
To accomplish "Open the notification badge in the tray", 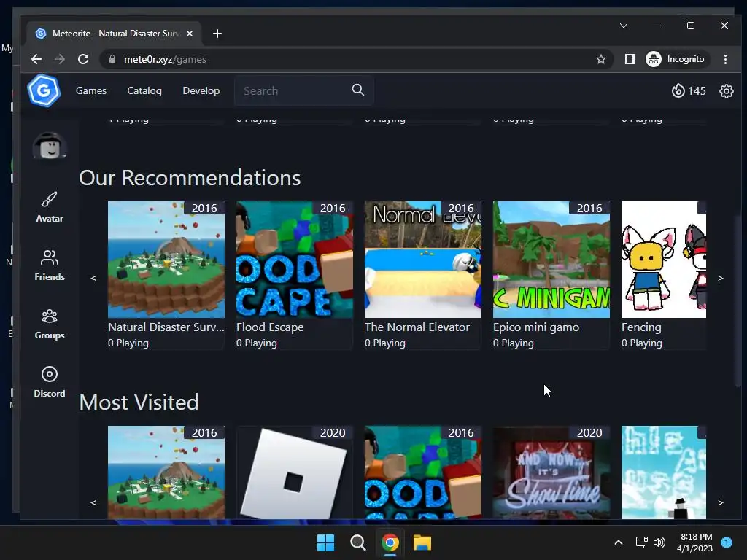I will click(727, 542).
